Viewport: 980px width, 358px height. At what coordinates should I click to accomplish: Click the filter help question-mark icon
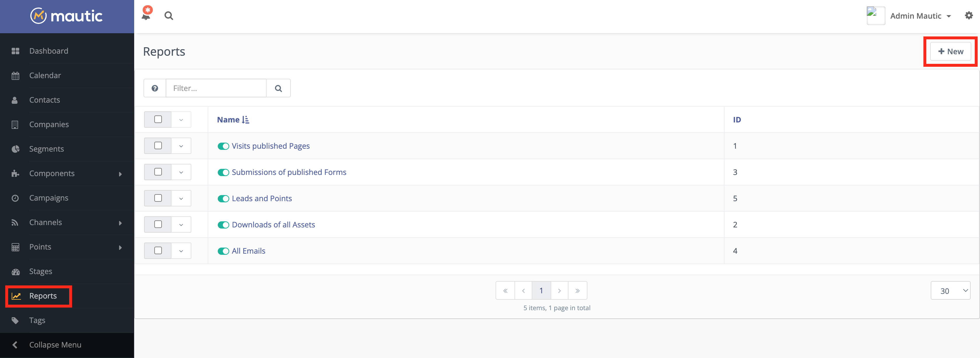tap(155, 88)
